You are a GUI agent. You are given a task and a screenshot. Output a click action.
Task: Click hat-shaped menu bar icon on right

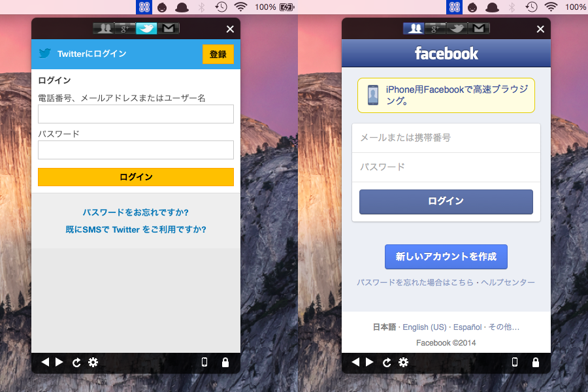click(x=492, y=7)
